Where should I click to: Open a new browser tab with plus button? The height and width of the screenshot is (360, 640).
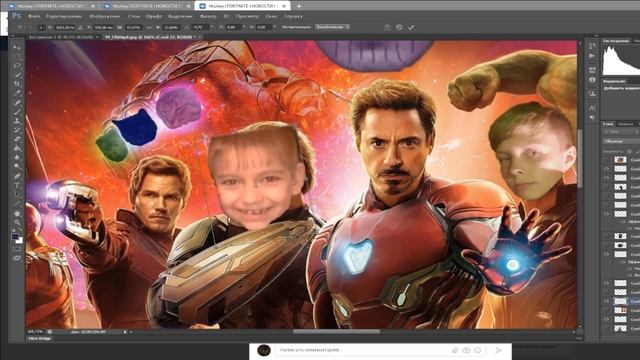pyautogui.click(x=299, y=6)
